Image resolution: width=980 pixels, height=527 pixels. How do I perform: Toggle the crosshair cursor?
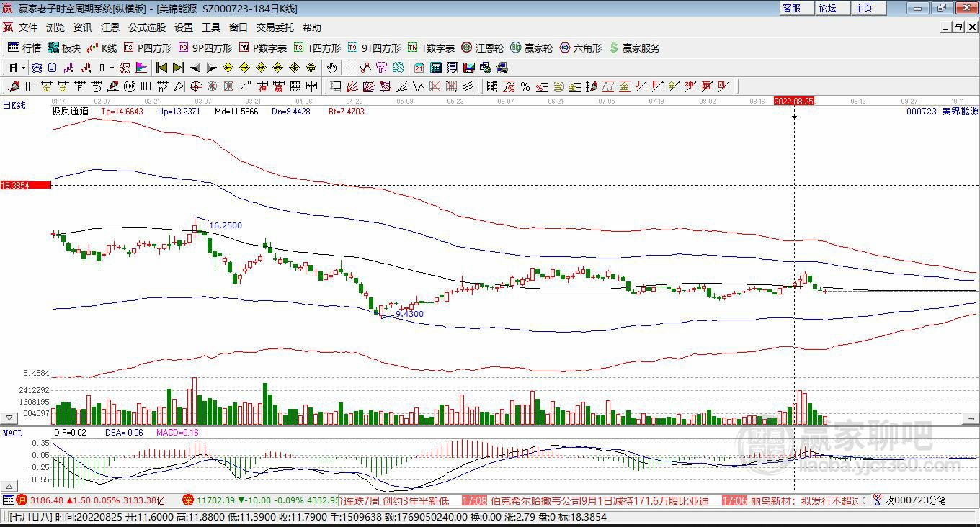[349, 68]
